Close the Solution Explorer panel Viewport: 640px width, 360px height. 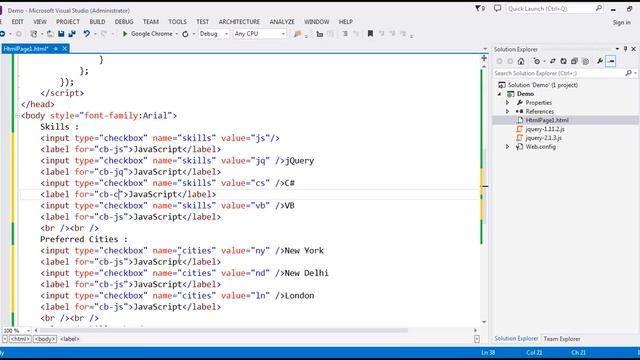pyautogui.click(x=633, y=49)
